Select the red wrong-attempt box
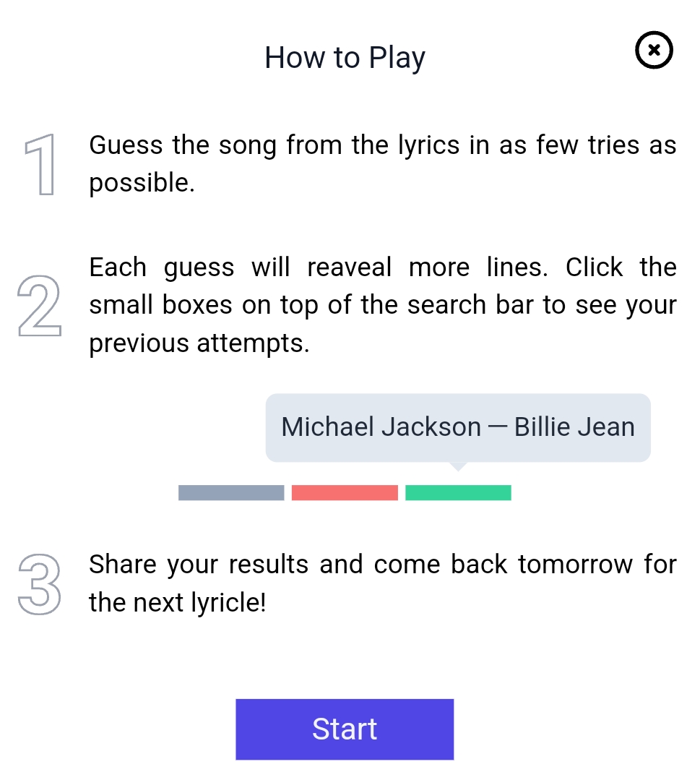 pyautogui.click(x=345, y=492)
